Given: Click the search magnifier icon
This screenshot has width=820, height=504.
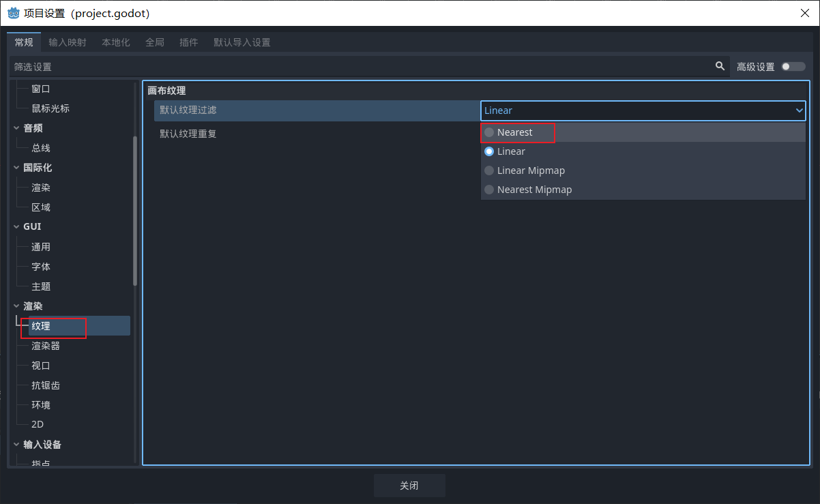Looking at the screenshot, I should pyautogui.click(x=720, y=66).
